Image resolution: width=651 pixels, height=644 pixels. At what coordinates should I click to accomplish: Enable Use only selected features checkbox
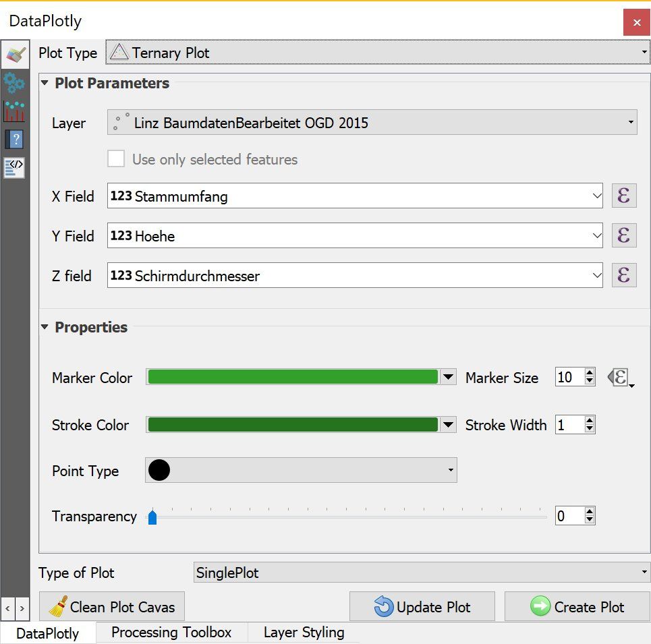click(x=116, y=159)
